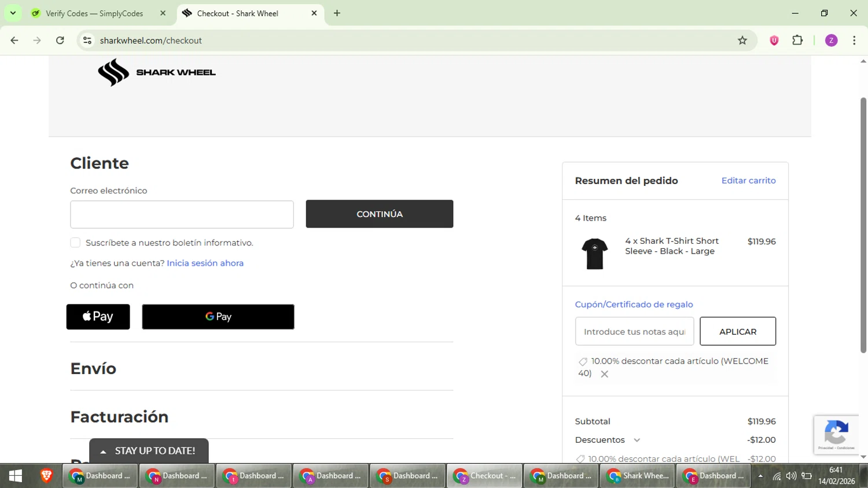The height and width of the screenshot is (488, 868).
Task: Remove the WELCOME40 coupon with the X
Action: point(604,374)
